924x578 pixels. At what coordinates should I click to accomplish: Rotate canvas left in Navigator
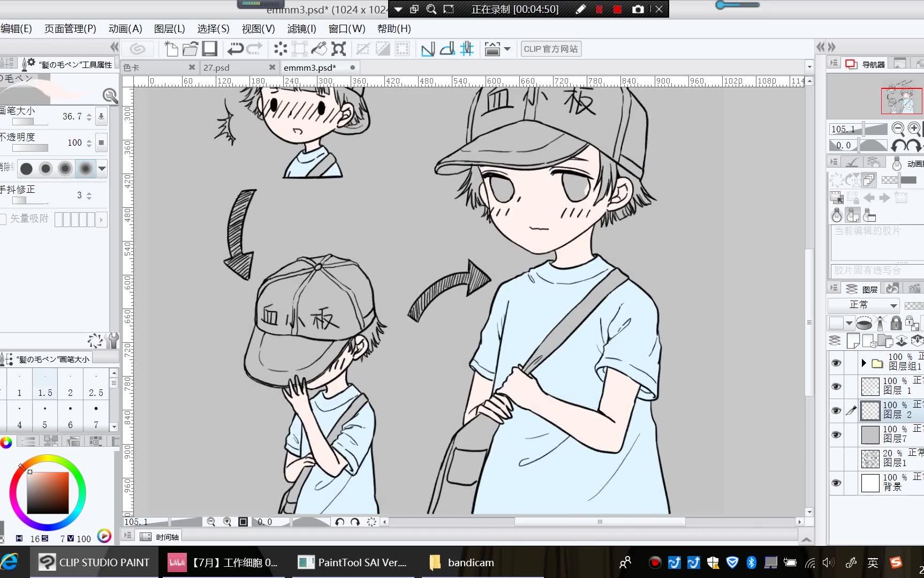[898, 145]
